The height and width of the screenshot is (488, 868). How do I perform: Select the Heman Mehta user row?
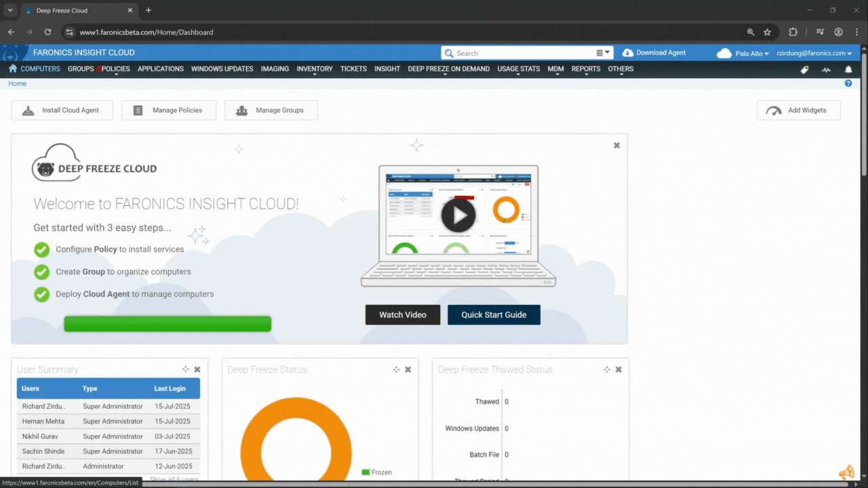point(108,422)
